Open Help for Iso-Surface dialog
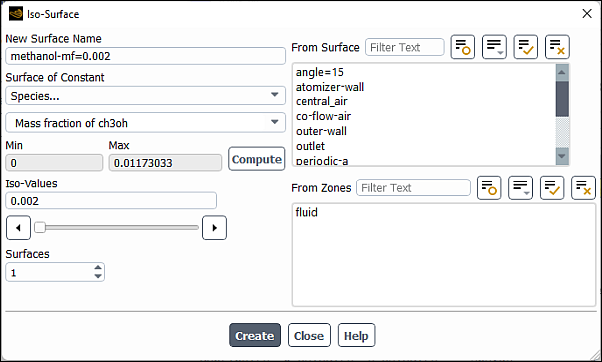 (356, 335)
